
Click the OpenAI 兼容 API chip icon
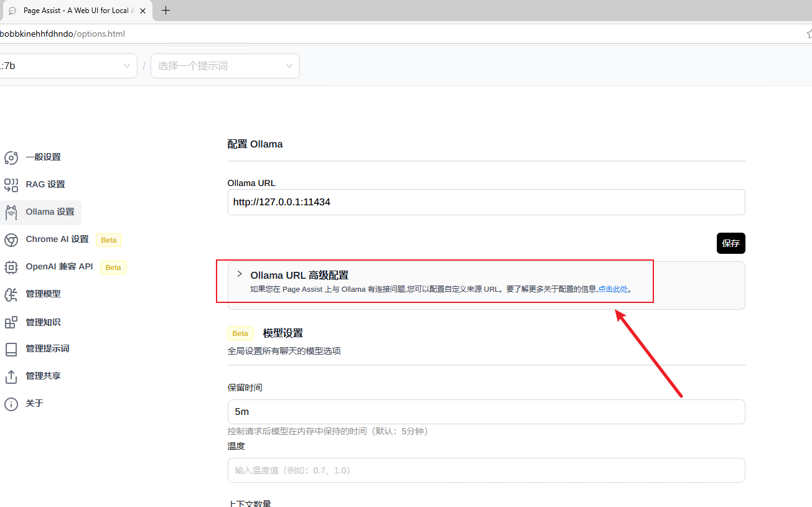[x=11, y=267]
